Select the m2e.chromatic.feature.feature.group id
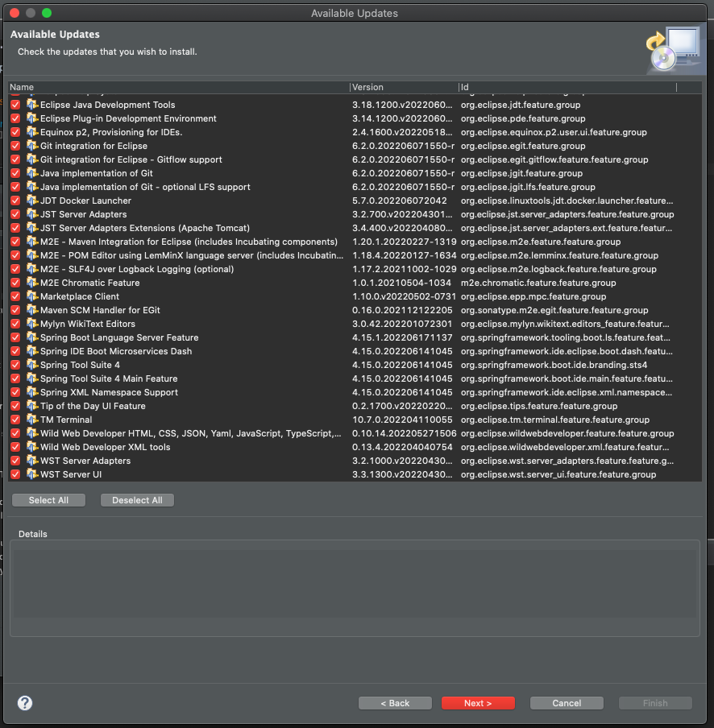Image resolution: width=714 pixels, height=728 pixels. point(538,283)
